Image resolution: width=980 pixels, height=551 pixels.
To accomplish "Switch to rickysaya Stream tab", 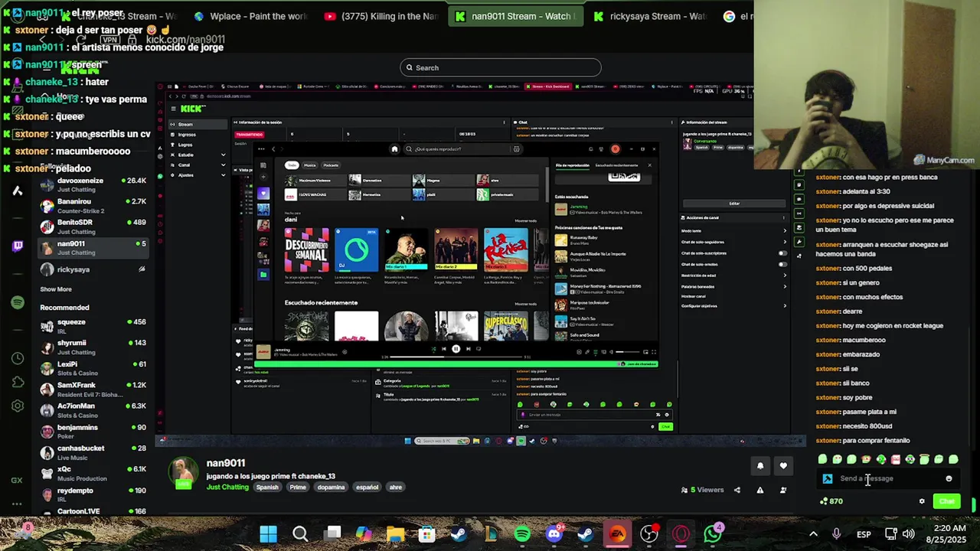I will (650, 16).
